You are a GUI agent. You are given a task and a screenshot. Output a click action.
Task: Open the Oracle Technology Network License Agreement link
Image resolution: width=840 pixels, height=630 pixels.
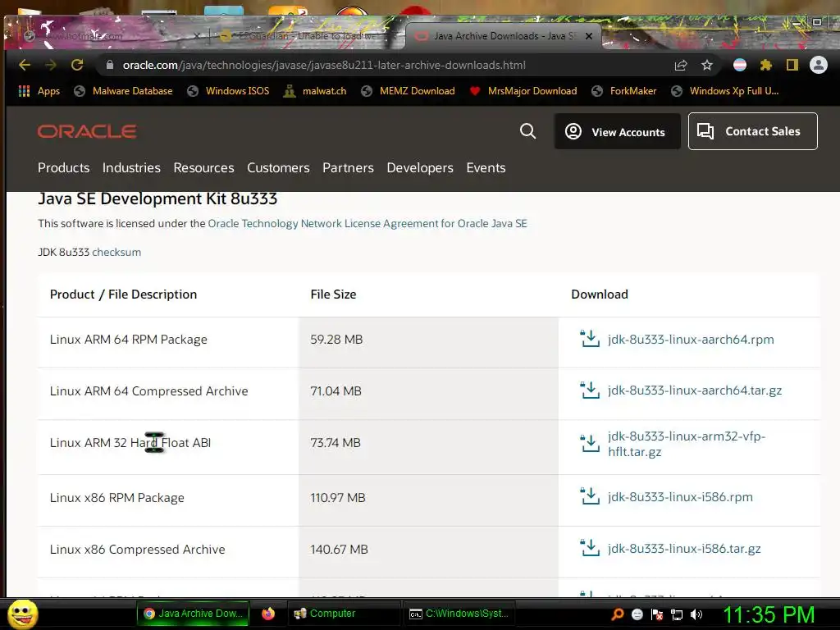[x=367, y=223]
